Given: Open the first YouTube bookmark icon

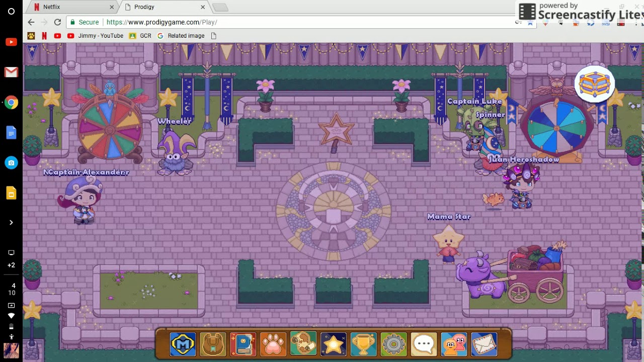Looking at the screenshot, I should (57, 36).
